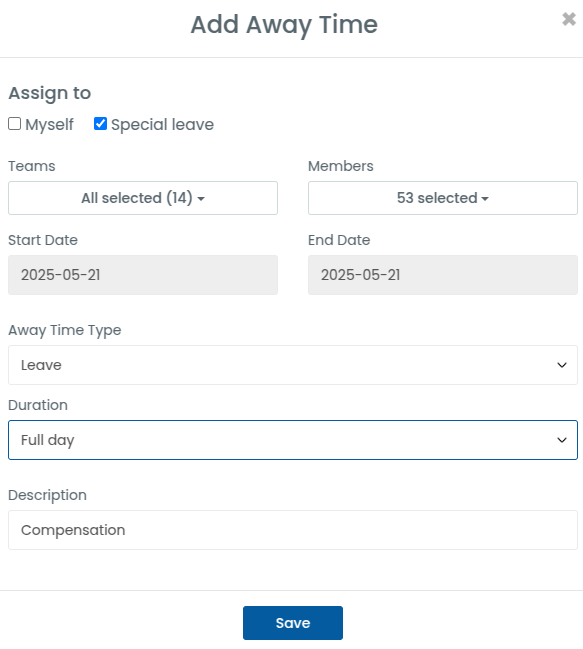Screen dimensions: 583x649
Task: Click the End Date field
Action: pos(443,275)
